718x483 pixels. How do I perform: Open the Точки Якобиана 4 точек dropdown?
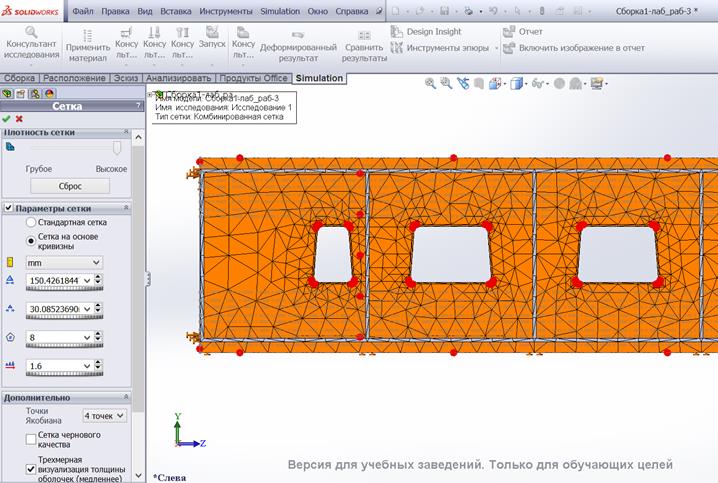[104, 415]
